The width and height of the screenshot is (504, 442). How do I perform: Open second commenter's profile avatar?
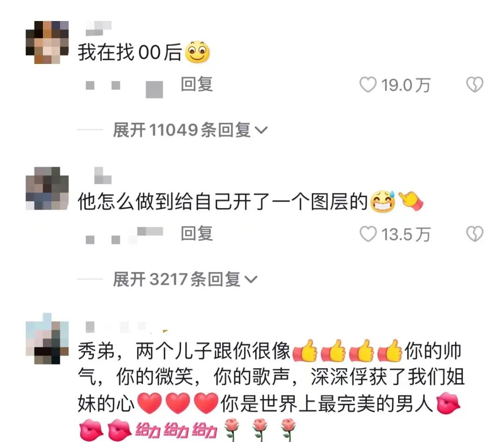(47, 189)
